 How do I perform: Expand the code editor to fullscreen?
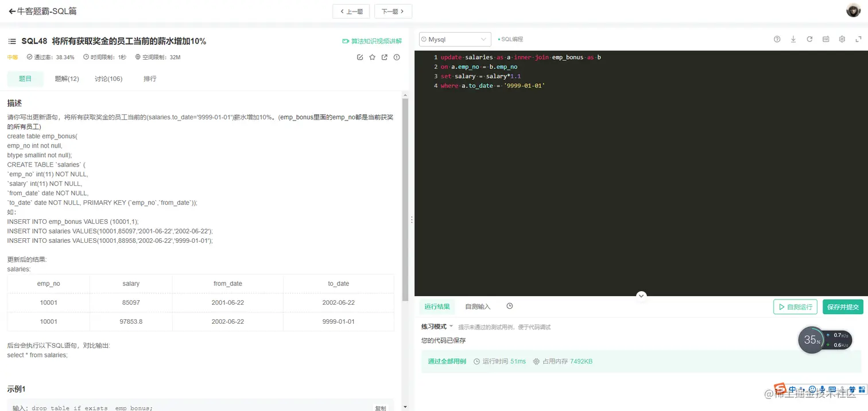point(858,39)
